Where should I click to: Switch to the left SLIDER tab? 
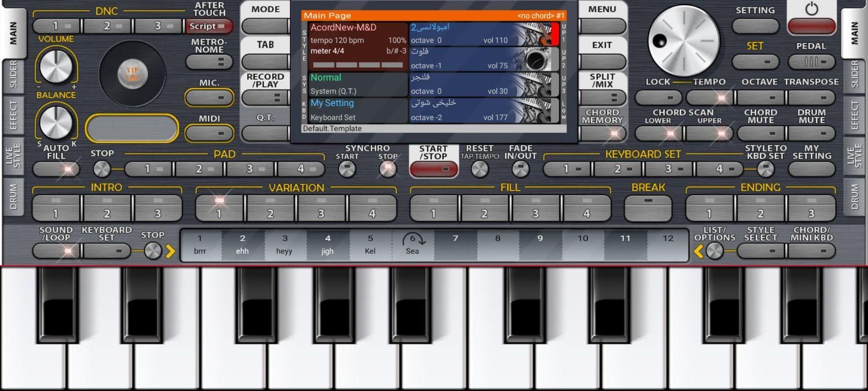tap(13, 74)
